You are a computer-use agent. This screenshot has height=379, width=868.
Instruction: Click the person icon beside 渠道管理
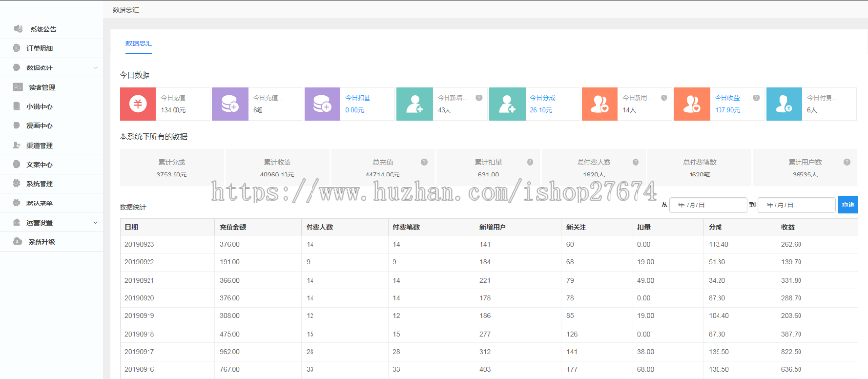pos(16,145)
